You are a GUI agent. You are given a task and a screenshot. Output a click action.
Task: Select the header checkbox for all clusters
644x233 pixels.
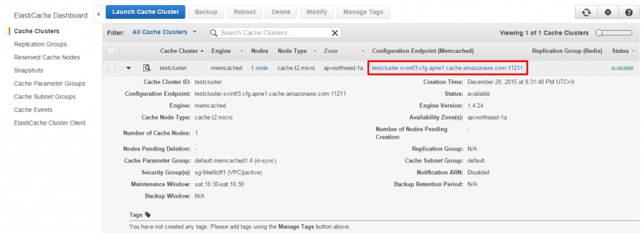pos(111,52)
